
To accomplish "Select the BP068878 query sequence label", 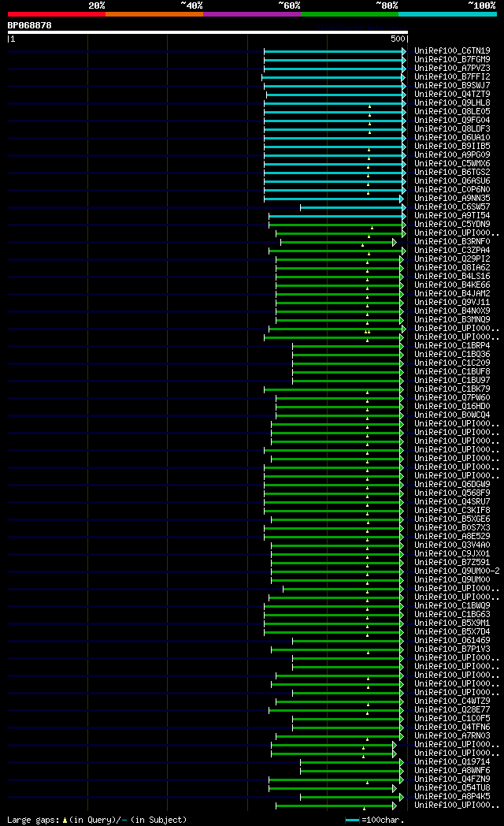I will tap(29, 25).
